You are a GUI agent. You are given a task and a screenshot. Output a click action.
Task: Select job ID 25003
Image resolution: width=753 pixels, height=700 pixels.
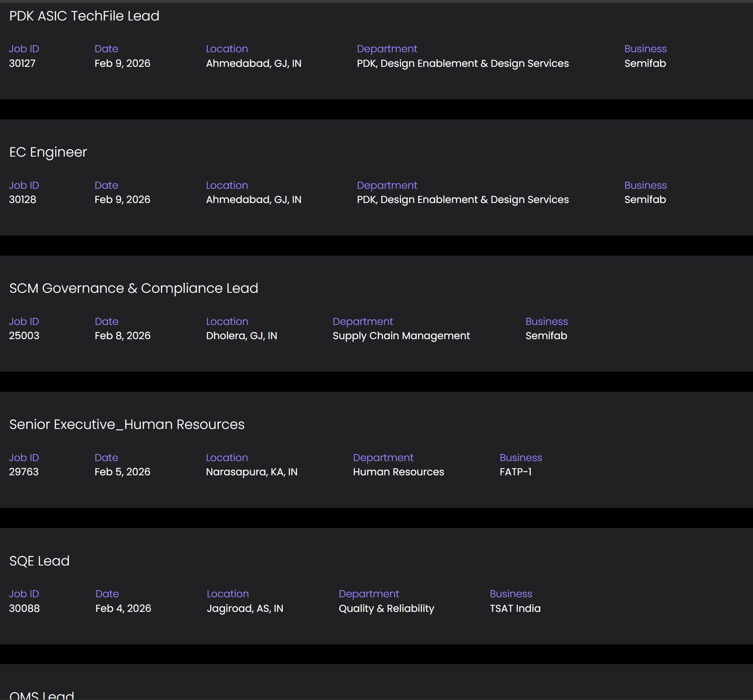(24, 336)
